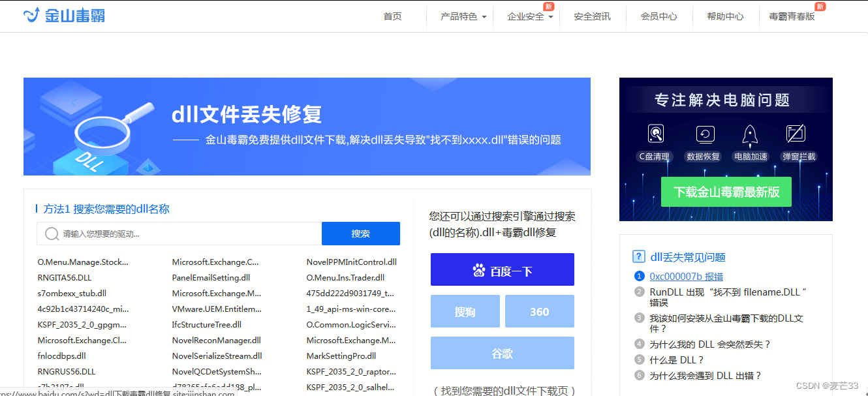Open the NovelPPMInitControl.dll file link
The image size is (868, 396).
tap(352, 262)
